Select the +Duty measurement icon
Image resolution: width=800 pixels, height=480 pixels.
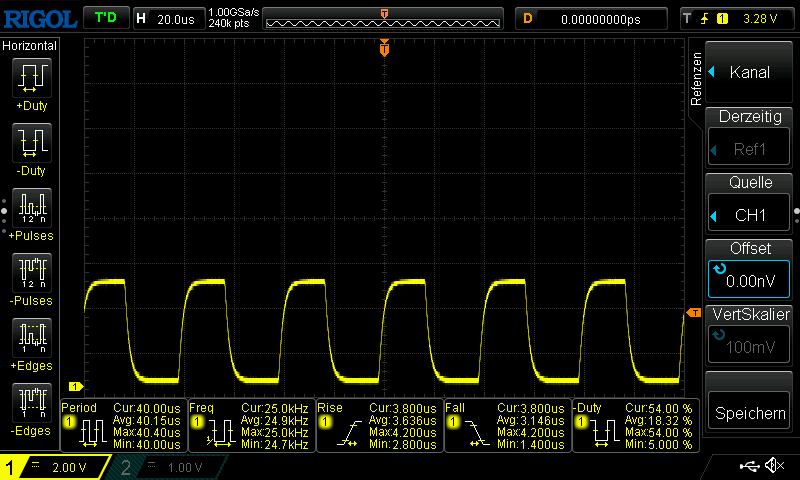coord(32,78)
